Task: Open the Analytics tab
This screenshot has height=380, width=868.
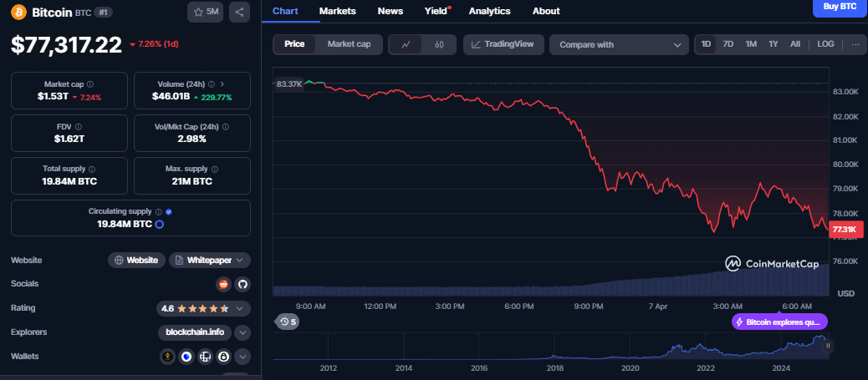Action: [x=490, y=11]
